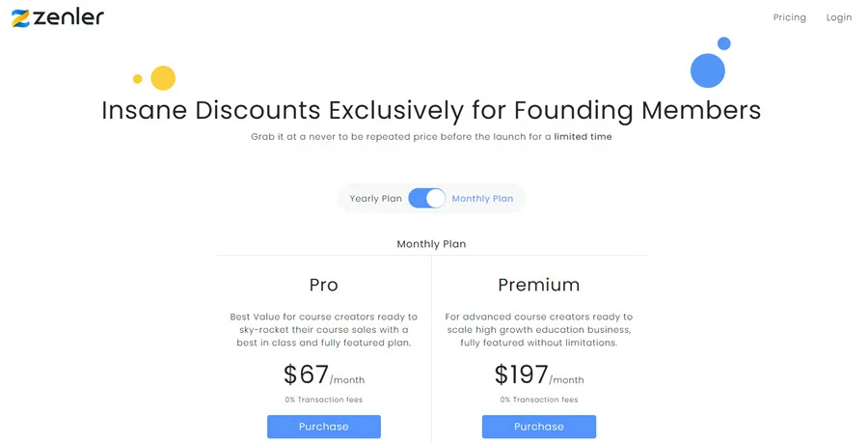
Task: Open the Login page link
Action: pyautogui.click(x=839, y=17)
